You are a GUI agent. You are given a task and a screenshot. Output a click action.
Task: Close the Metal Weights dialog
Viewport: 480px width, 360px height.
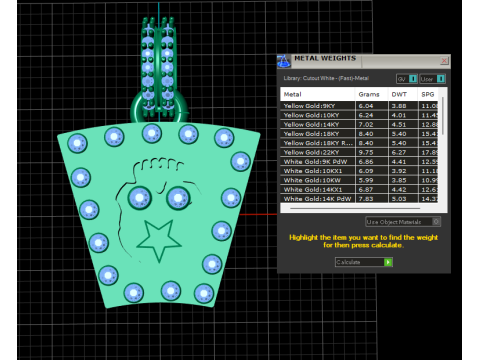tap(444, 61)
